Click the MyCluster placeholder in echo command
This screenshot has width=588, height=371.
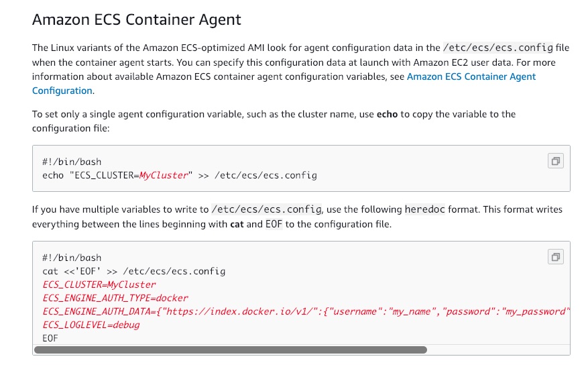click(x=164, y=175)
